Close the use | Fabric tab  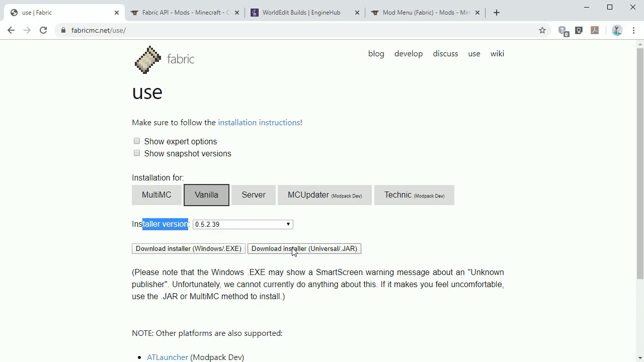click(x=117, y=13)
